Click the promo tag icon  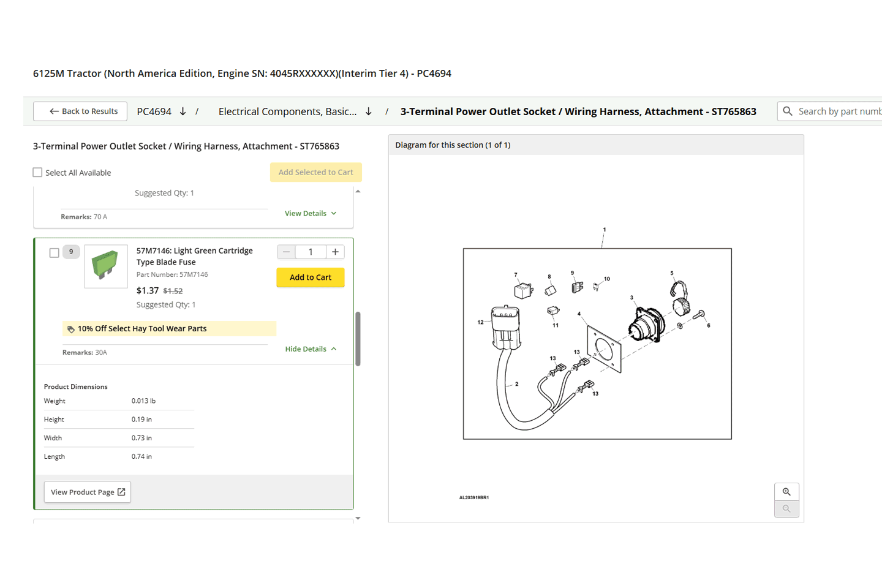point(71,329)
